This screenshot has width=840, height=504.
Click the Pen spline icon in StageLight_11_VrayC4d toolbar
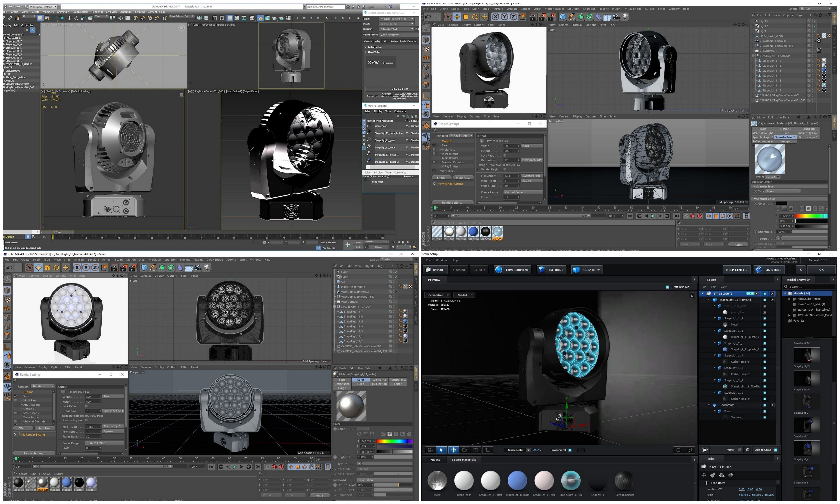[572, 17]
